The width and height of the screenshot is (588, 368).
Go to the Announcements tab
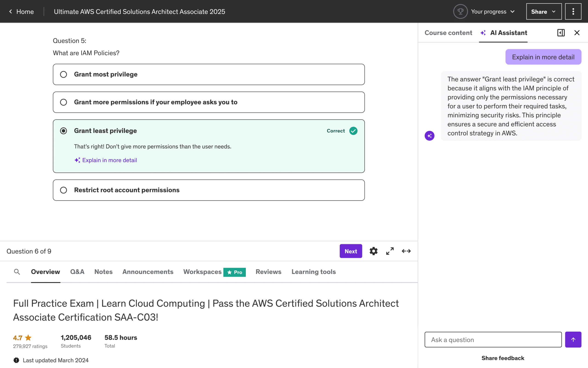point(148,272)
